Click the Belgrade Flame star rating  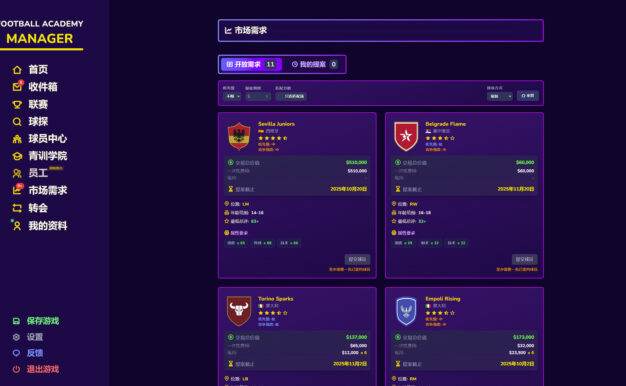click(x=440, y=138)
